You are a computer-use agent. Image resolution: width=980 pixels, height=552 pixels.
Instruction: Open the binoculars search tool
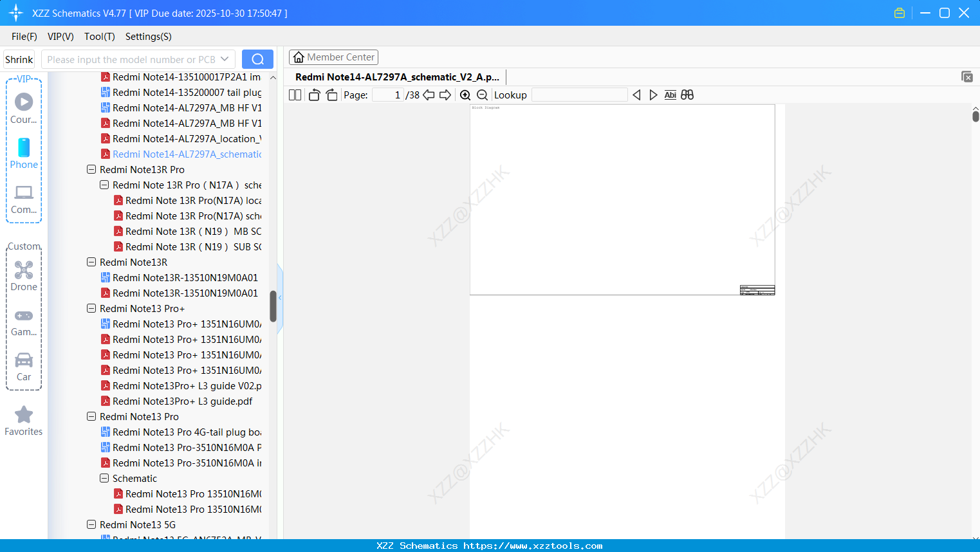tap(687, 95)
